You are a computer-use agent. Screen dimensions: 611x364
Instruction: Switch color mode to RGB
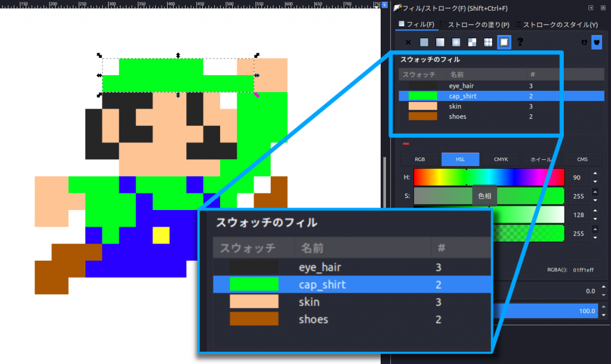point(419,159)
